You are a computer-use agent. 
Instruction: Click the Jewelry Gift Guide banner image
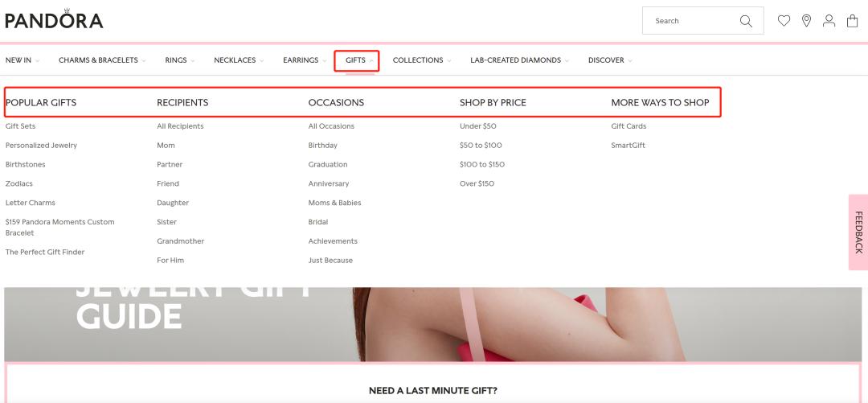click(x=433, y=324)
